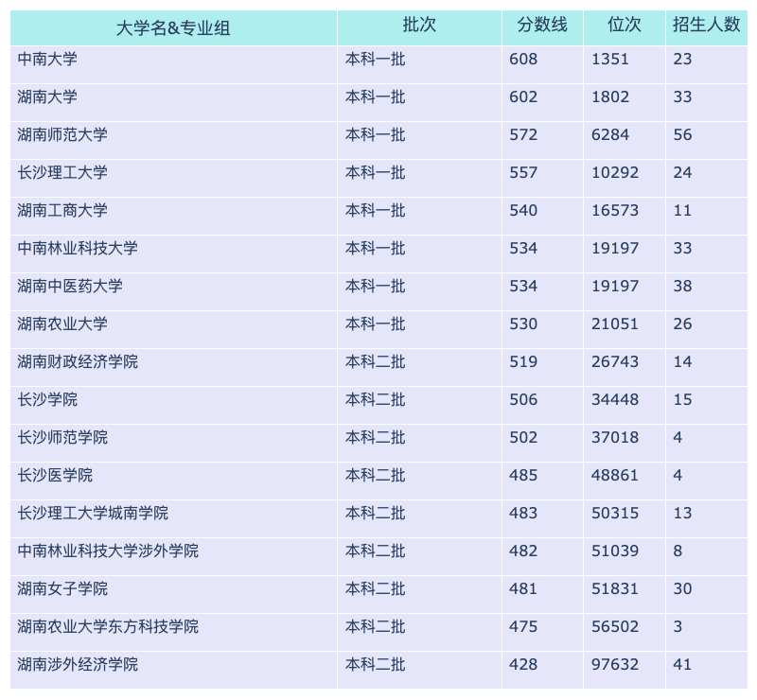The width and height of the screenshot is (757, 700).
Task: Click rank value 50315
Action: (615, 513)
